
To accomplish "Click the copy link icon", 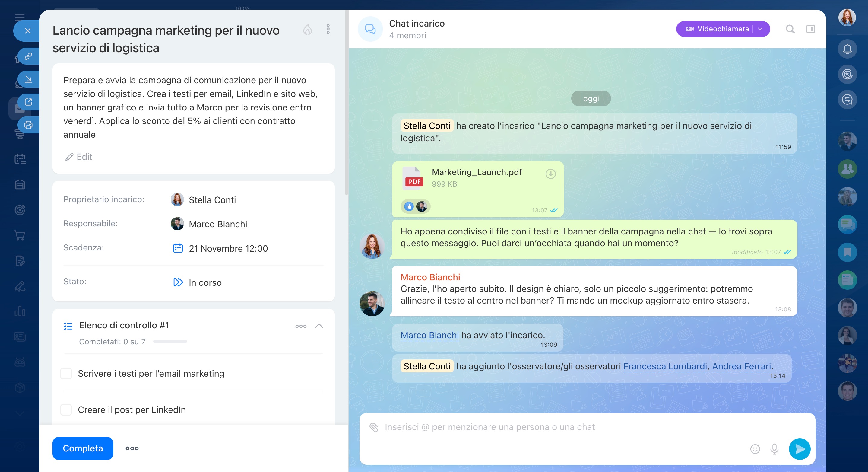I will 28,56.
